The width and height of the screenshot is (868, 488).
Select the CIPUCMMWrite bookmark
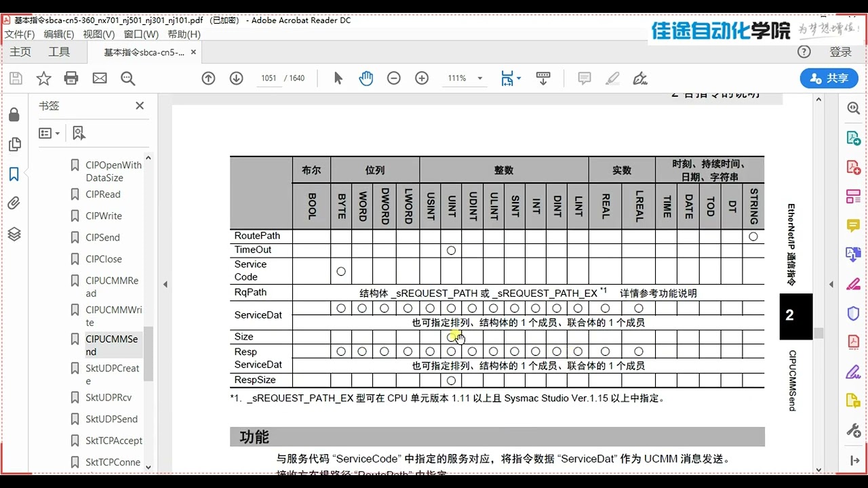[x=113, y=317]
